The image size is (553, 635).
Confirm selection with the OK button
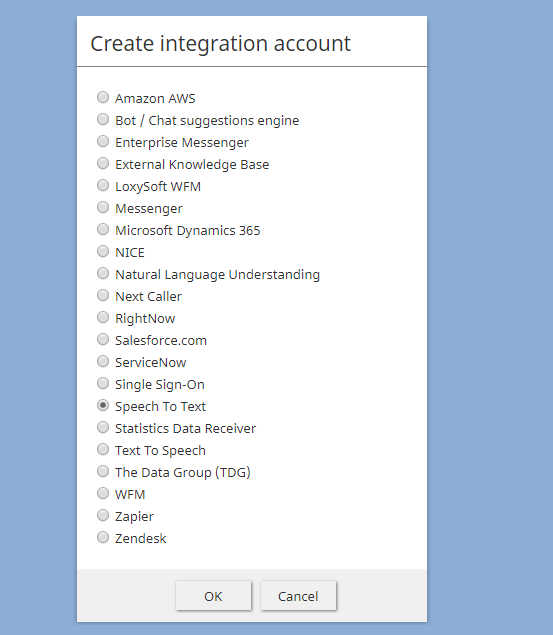click(213, 596)
